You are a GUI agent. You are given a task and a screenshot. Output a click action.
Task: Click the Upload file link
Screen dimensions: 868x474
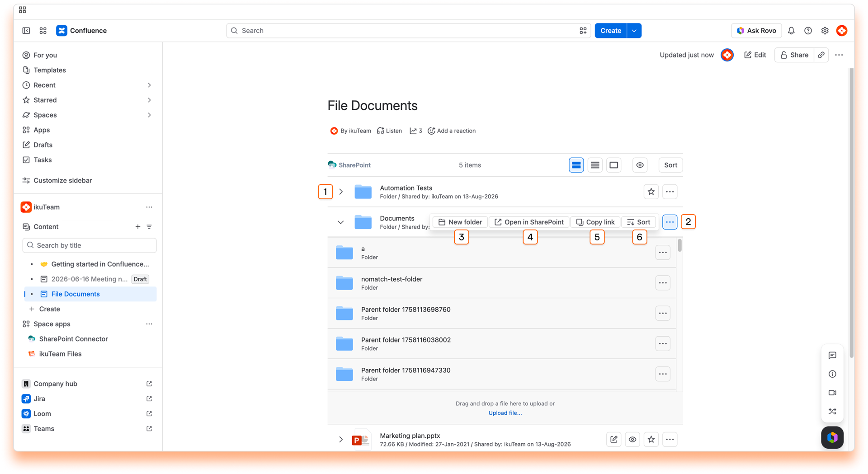505,413
